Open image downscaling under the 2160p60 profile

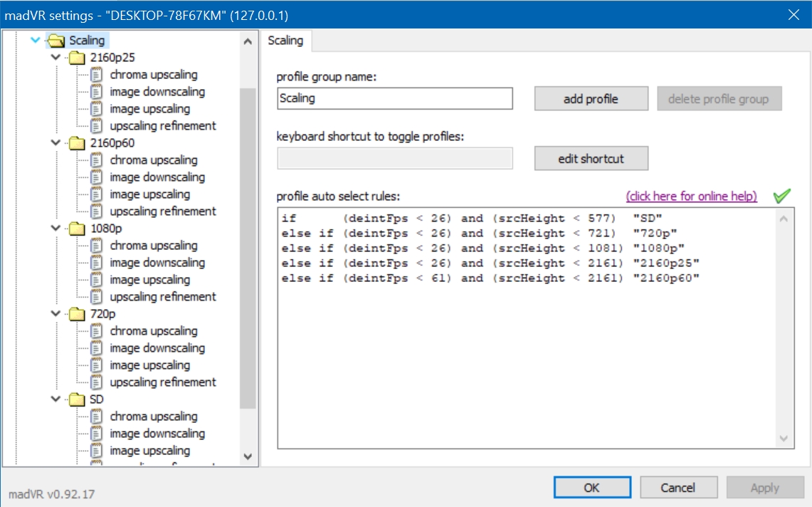click(157, 177)
